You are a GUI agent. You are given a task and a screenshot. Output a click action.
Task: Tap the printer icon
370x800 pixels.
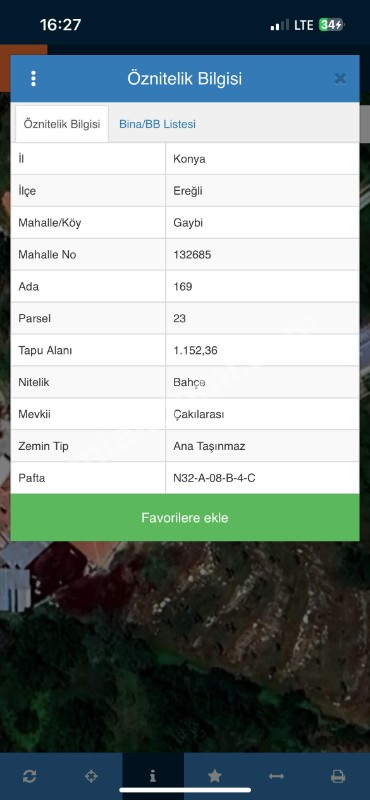pos(338,776)
